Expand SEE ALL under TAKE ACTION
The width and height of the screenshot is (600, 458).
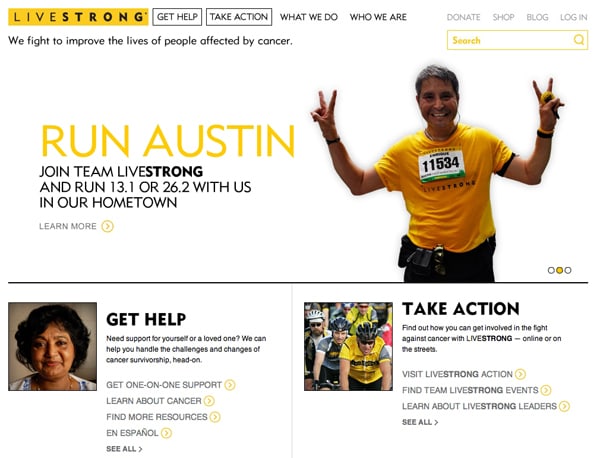click(x=420, y=422)
